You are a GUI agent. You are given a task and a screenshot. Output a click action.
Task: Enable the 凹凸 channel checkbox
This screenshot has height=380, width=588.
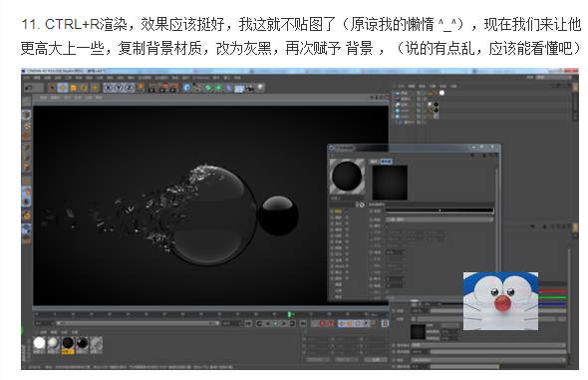[347, 254]
